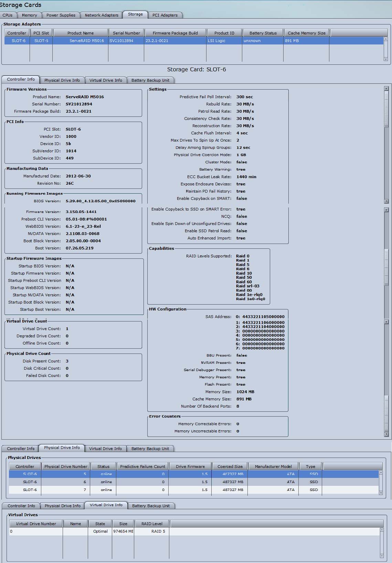Open Battery Backup Unit tab above the Physical Drives table
Image resolution: width=392 pixels, height=563 pixels.
[150, 449]
